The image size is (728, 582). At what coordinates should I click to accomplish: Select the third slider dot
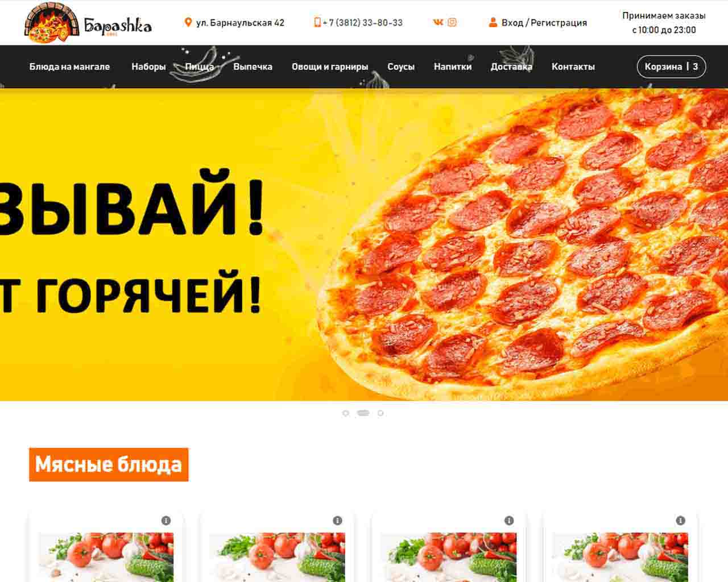coord(380,413)
